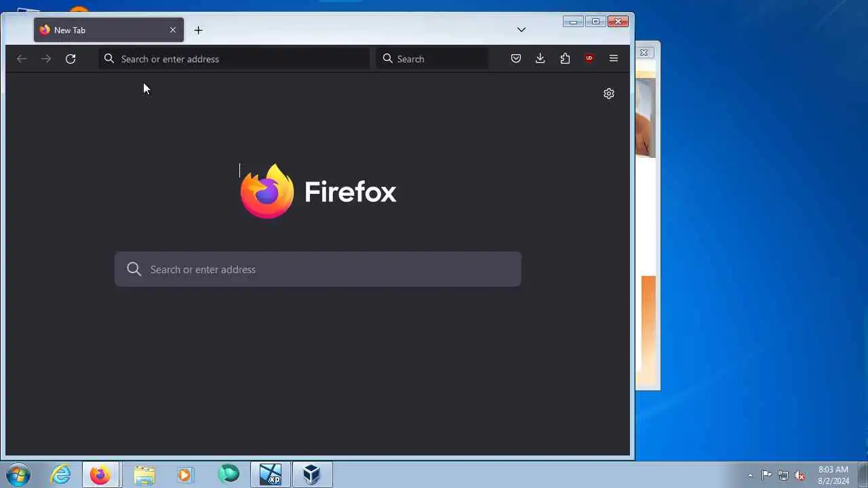This screenshot has width=868, height=488.
Task: Go forward with the forward arrow
Action: (x=46, y=59)
